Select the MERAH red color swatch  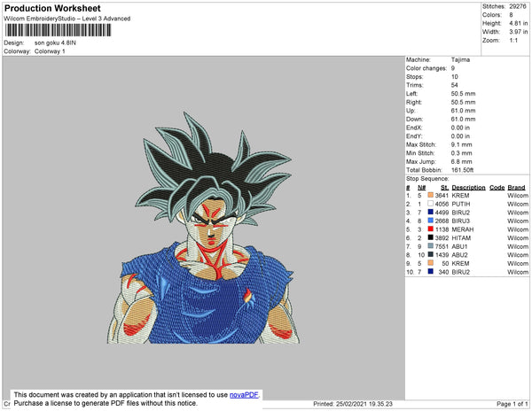(x=431, y=229)
